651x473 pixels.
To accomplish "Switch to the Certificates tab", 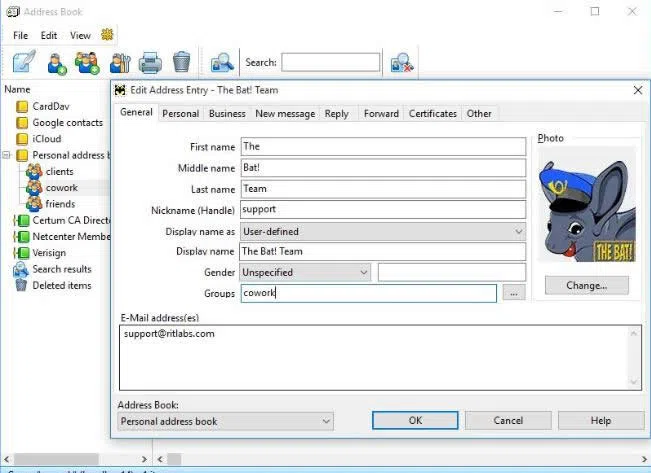I will 433,113.
